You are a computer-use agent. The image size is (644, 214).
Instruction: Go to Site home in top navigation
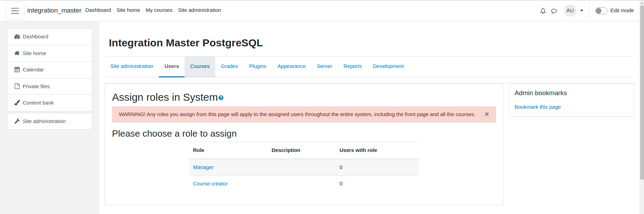coord(128,10)
